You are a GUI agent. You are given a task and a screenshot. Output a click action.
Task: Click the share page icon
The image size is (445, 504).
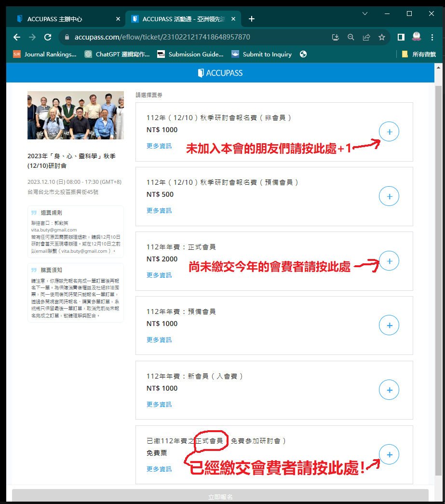click(x=366, y=37)
